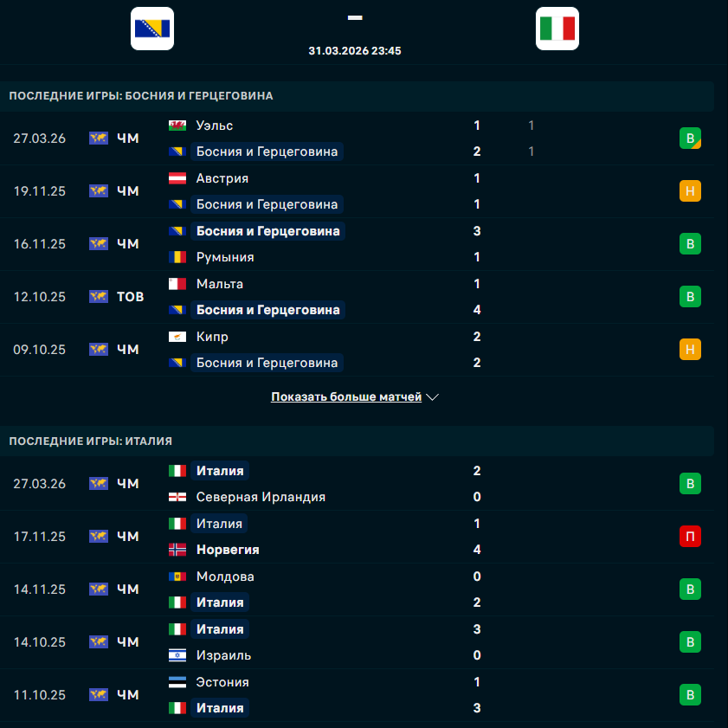The image size is (728, 728).
Task: Open the Румыния team link
Action: coord(225,257)
